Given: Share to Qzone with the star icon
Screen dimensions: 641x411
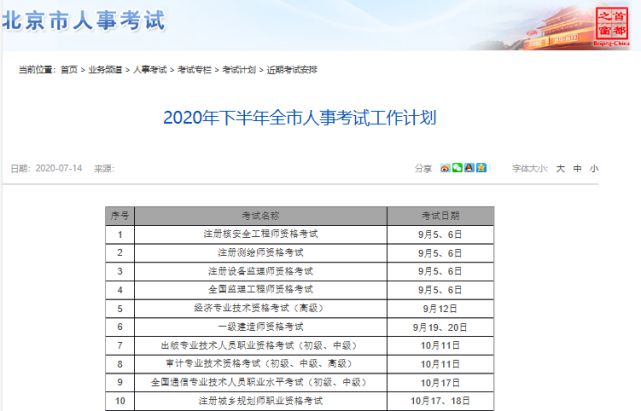Looking at the screenshot, I should click(x=481, y=168).
